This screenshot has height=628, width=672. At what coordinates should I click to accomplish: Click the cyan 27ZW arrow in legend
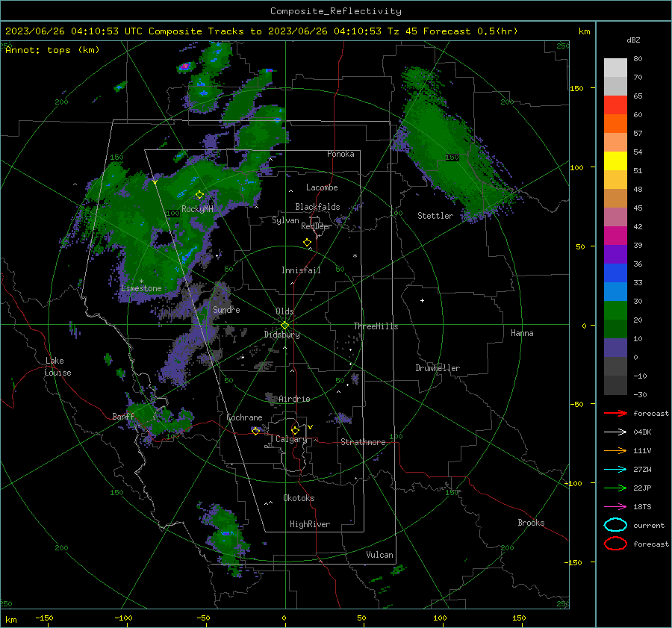pos(615,470)
